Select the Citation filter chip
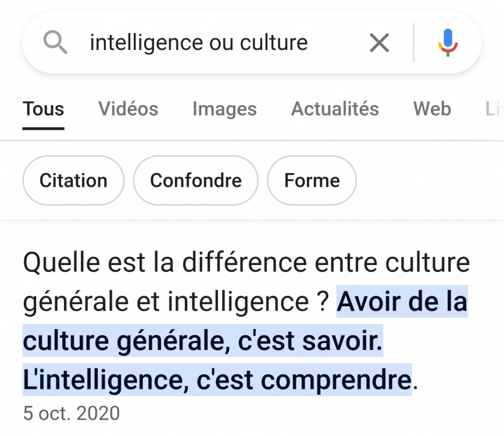504x436 pixels. click(73, 180)
